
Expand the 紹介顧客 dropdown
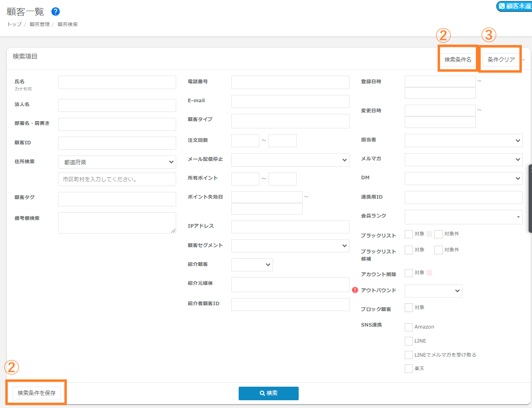pyautogui.click(x=252, y=265)
